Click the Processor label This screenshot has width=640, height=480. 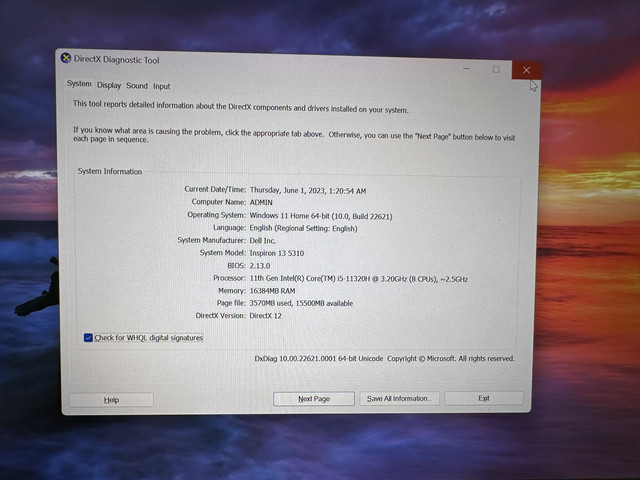tap(229, 278)
